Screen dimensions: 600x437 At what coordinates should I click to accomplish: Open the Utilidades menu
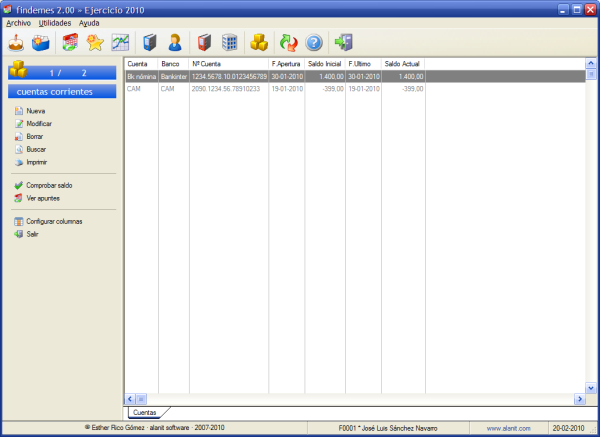point(55,22)
